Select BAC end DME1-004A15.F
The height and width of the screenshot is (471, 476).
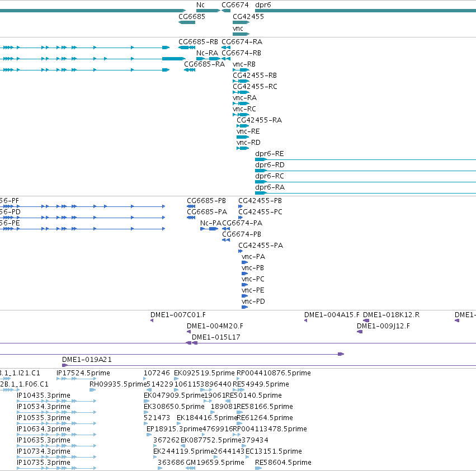pos(332,315)
